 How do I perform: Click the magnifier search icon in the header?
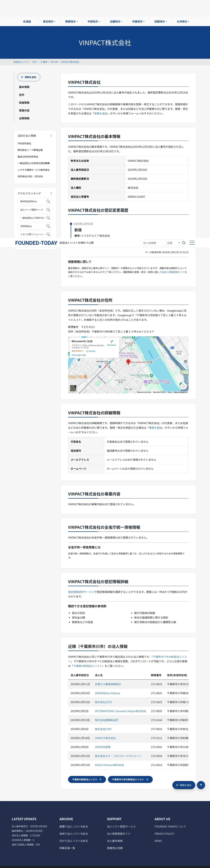pyautogui.click(x=184, y=243)
